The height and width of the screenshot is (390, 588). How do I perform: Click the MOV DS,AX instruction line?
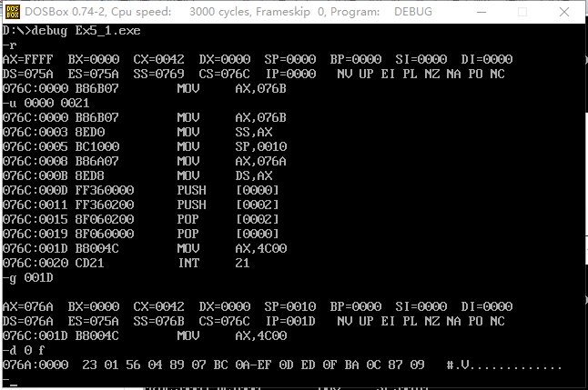137,175
